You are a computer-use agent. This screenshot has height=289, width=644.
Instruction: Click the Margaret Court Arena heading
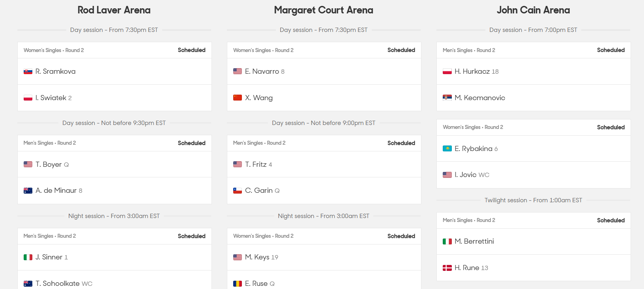[x=324, y=10]
